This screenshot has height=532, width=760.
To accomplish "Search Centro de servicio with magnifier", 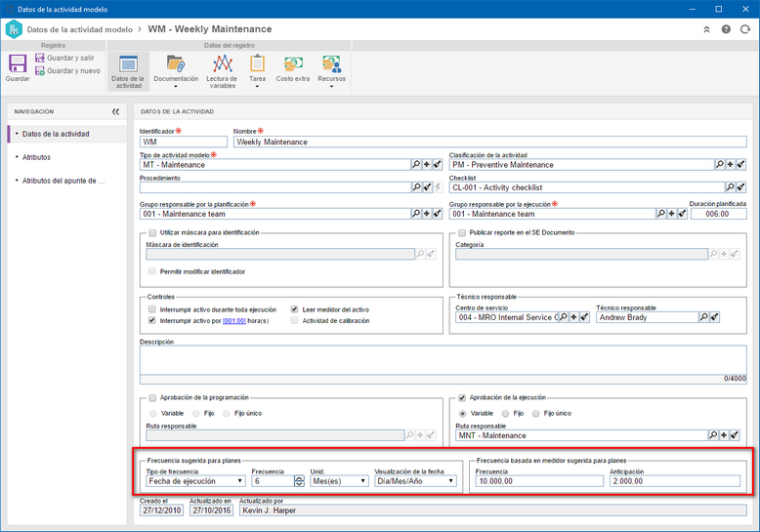I will 564,317.
